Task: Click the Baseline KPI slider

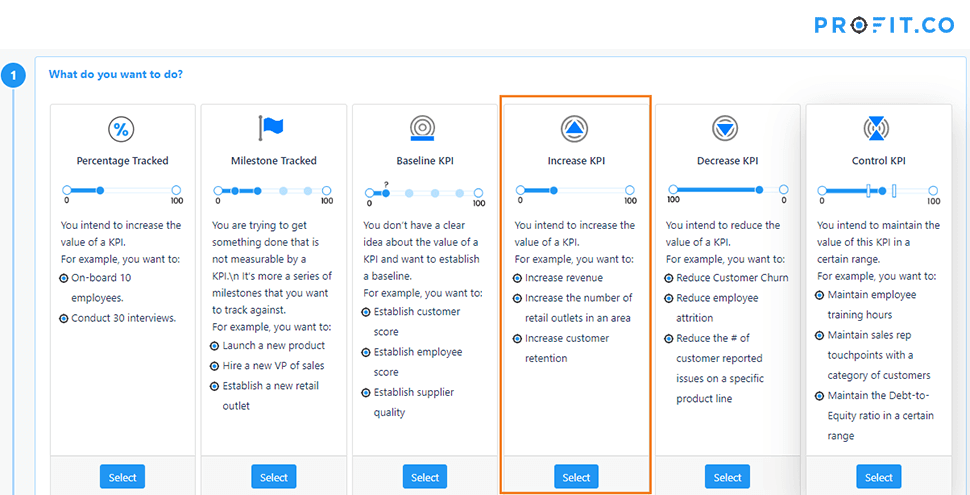Action: click(424, 193)
